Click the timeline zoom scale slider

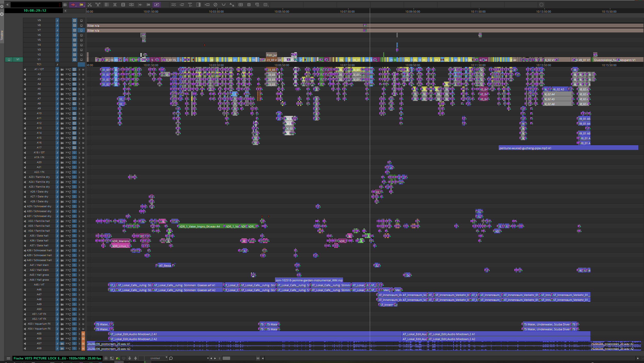pyautogui.click(x=226, y=358)
